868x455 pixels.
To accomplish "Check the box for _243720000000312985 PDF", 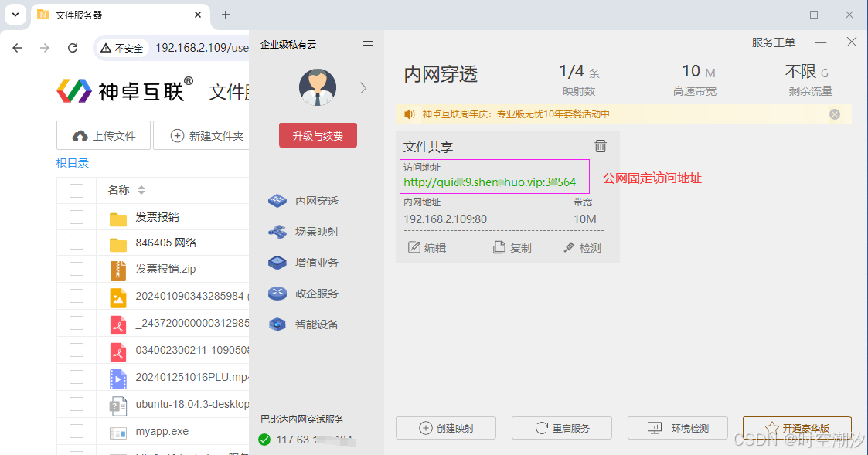I will pyautogui.click(x=77, y=323).
